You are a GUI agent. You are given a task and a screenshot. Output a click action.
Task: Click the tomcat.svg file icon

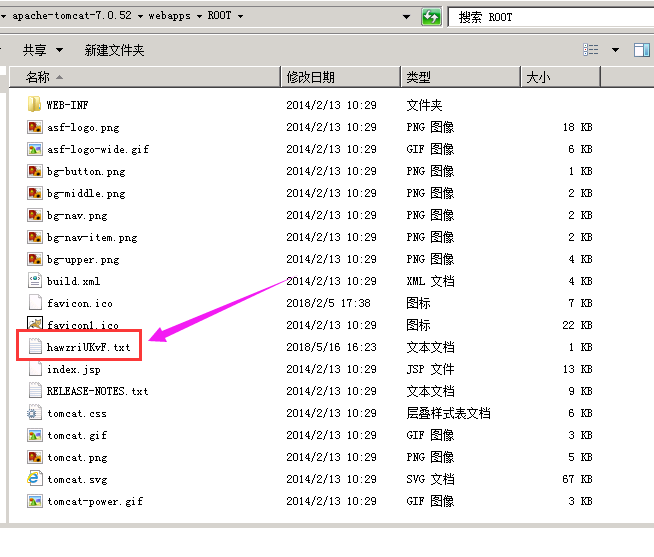point(34,479)
